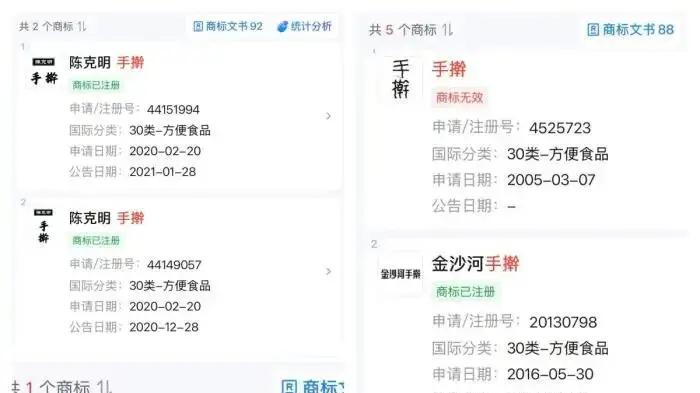
Task: Click 30类-方便食品 in entry 20130798
Action: 558,348
